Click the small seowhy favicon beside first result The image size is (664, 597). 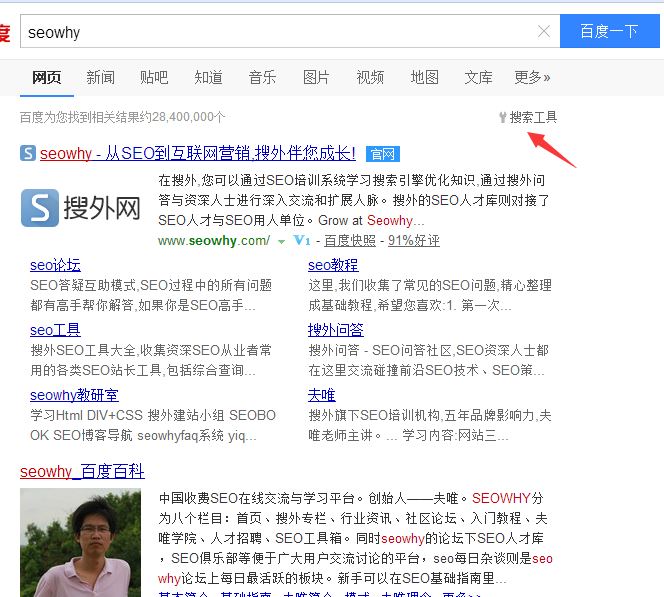click(x=28, y=153)
